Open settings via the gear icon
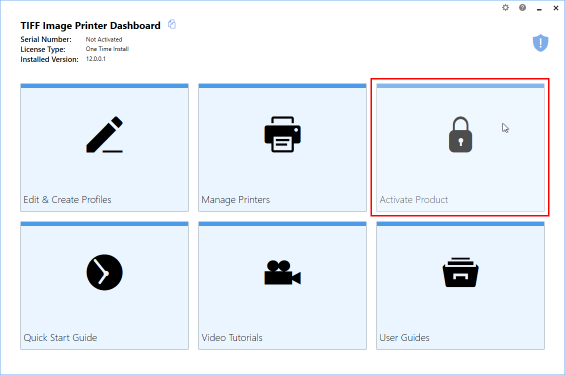The image size is (565, 375). (x=506, y=8)
